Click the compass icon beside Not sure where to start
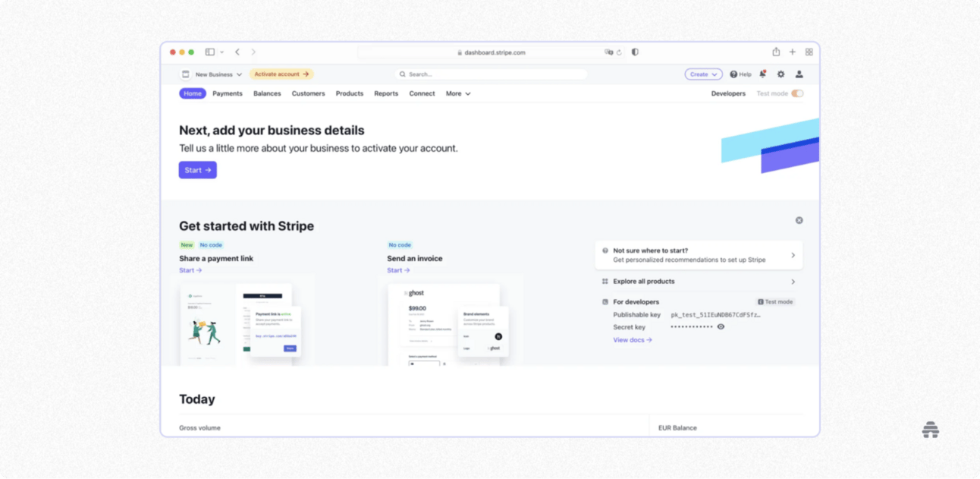Viewport: 980px width, 479px height. 605,251
